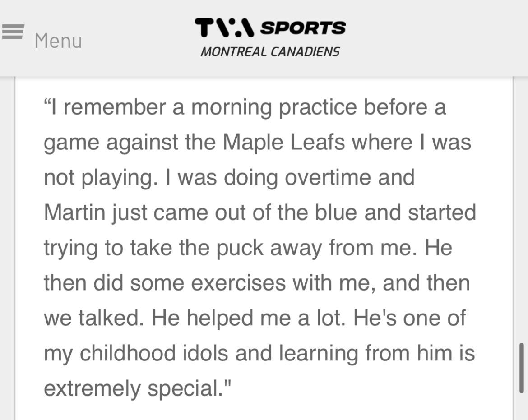Click the word "exercises" in the quote
528x420 pixels.
click(x=238, y=283)
